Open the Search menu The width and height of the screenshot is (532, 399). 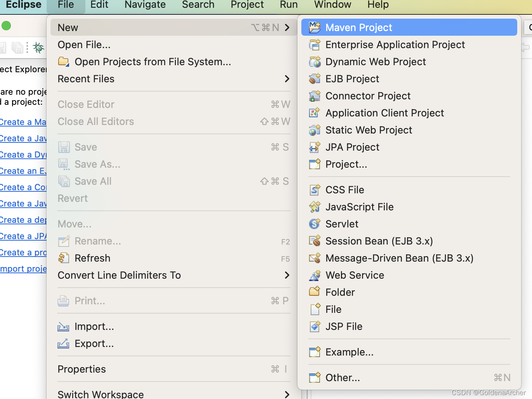click(198, 5)
